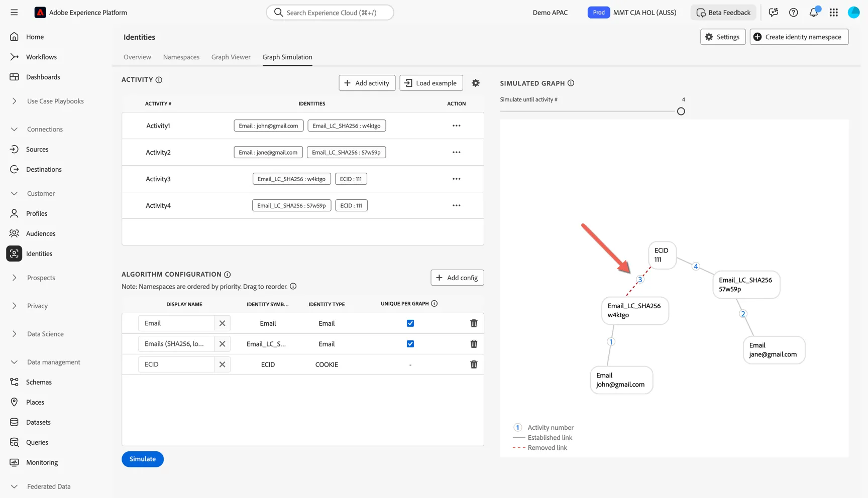The width and height of the screenshot is (868, 498).
Task: Click the Load example button
Action: (431, 83)
